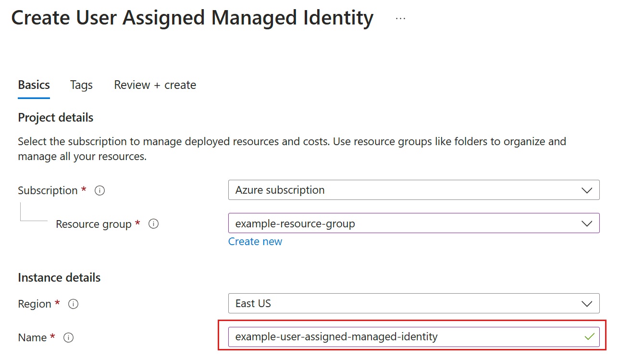Click the Instance details heading
The width and height of the screenshot is (644, 360).
[x=59, y=278]
